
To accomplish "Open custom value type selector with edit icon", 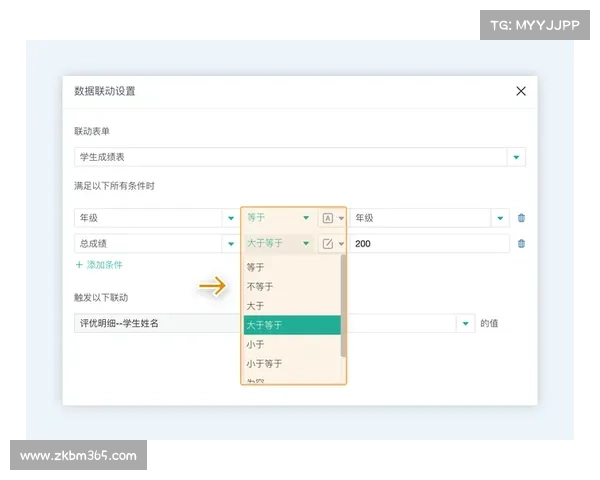I will [333, 243].
